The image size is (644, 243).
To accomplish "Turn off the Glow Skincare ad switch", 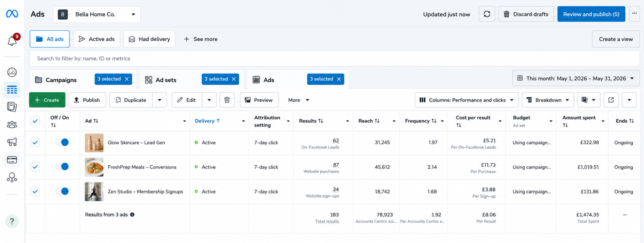I will pyautogui.click(x=62, y=142).
